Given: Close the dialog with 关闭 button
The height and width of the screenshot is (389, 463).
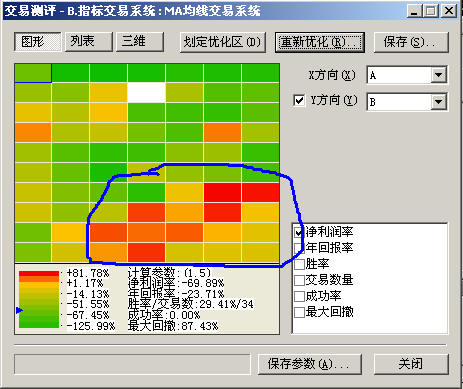Looking at the screenshot, I should (x=411, y=364).
